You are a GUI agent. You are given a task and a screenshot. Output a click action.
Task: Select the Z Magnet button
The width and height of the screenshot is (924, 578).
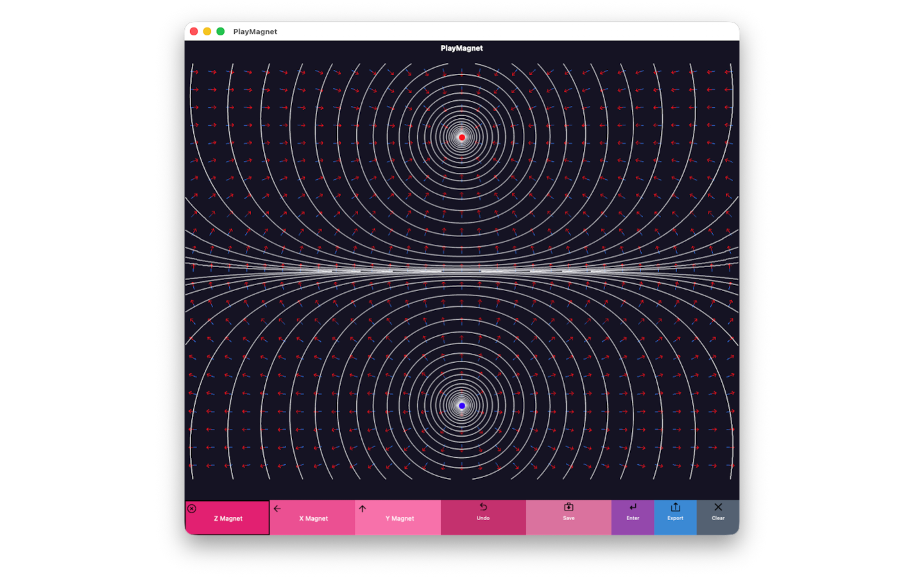pos(227,518)
